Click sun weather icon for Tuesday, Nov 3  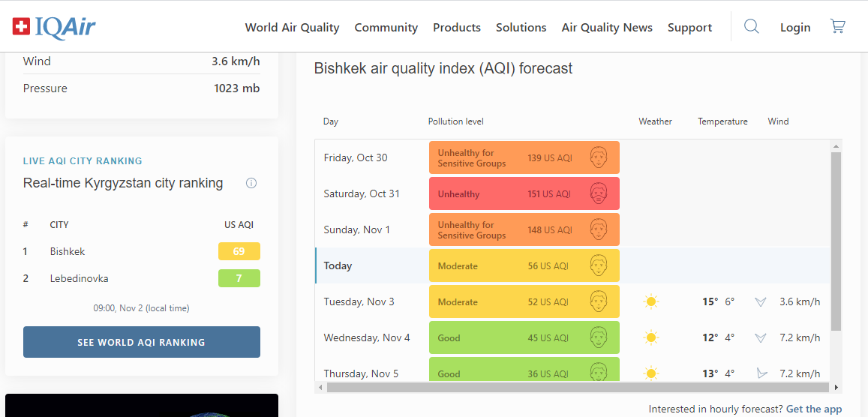[650, 302]
